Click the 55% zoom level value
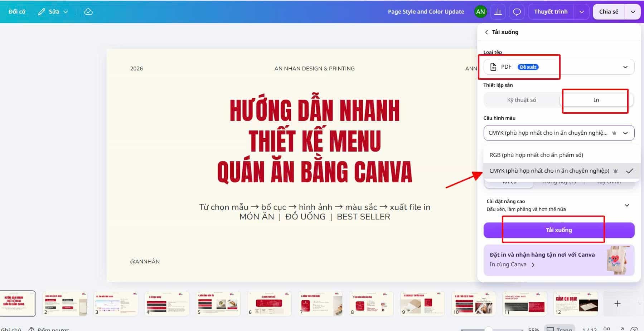This screenshot has height=331, width=644. [x=533, y=329]
